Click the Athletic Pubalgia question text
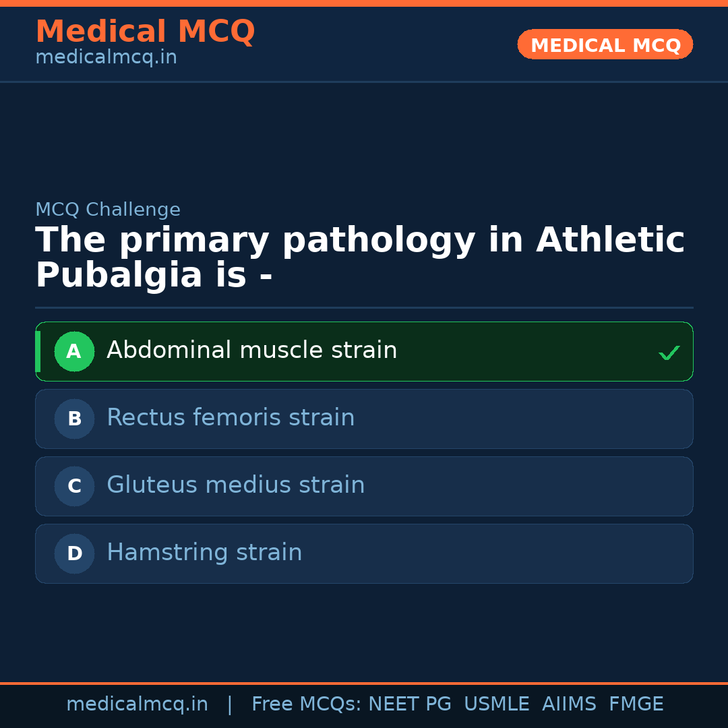The width and height of the screenshot is (728, 728). [359, 258]
